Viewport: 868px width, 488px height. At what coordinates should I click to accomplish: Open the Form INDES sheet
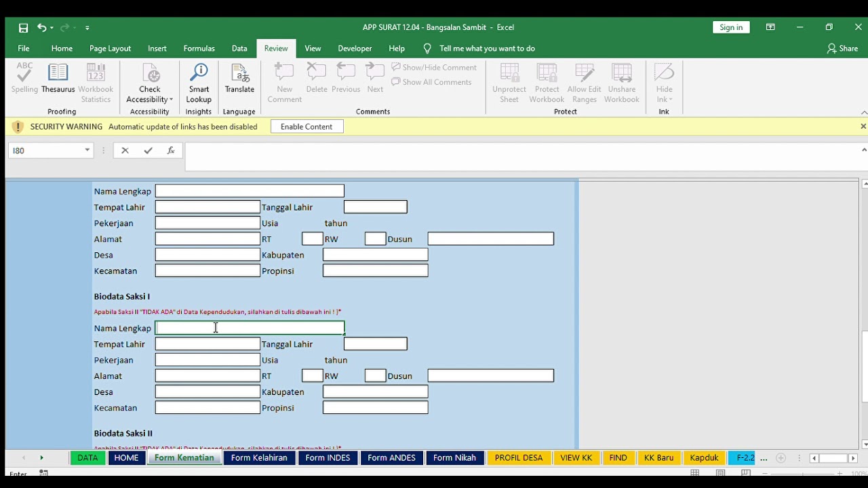328,458
